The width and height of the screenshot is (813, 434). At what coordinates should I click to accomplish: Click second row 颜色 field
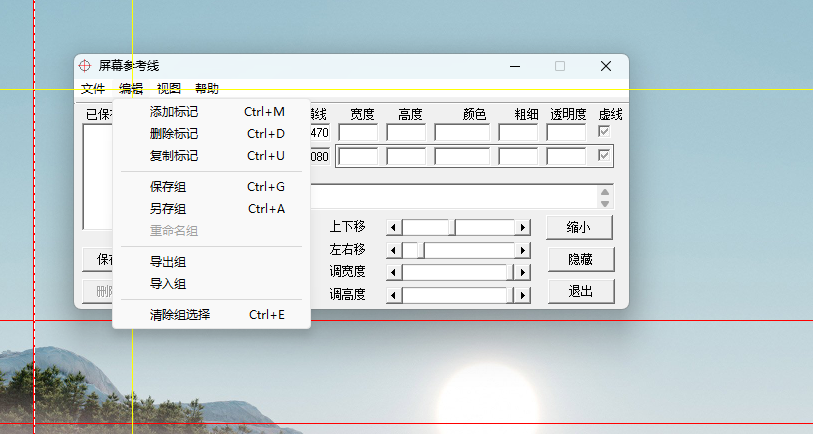click(x=462, y=156)
